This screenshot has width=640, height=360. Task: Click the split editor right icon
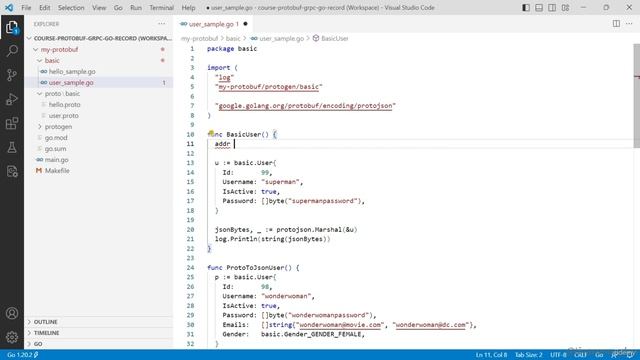(616, 24)
